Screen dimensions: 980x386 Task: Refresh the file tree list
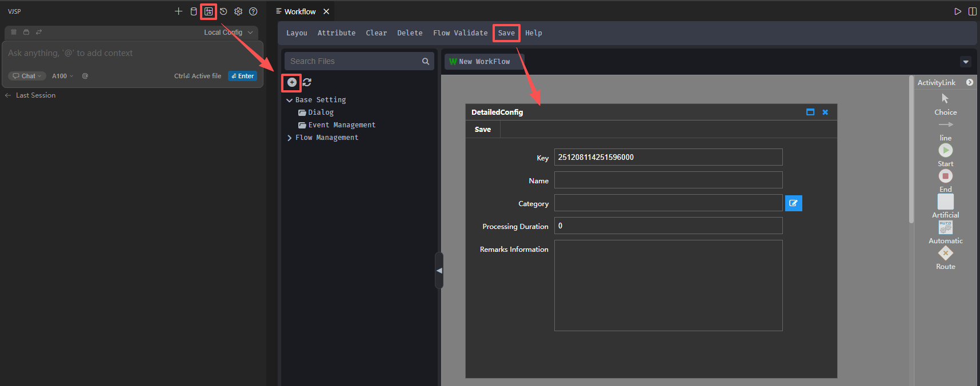pos(307,82)
